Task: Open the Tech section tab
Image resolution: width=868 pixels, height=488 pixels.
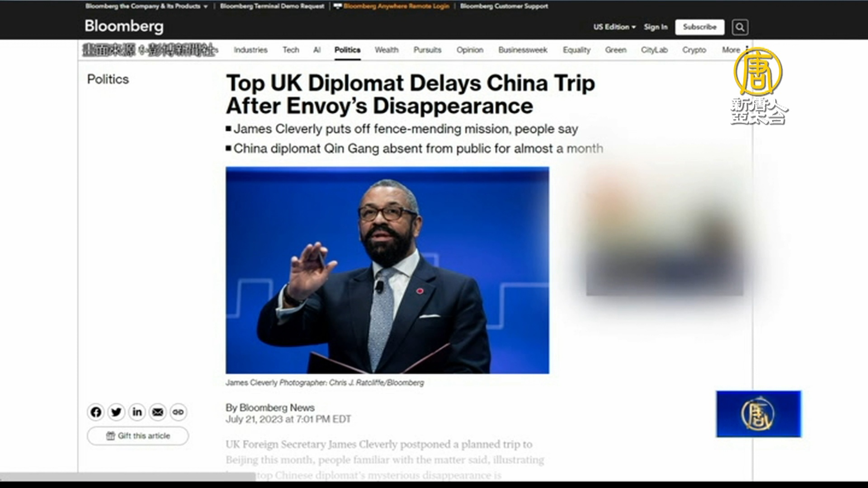Action: 291,50
